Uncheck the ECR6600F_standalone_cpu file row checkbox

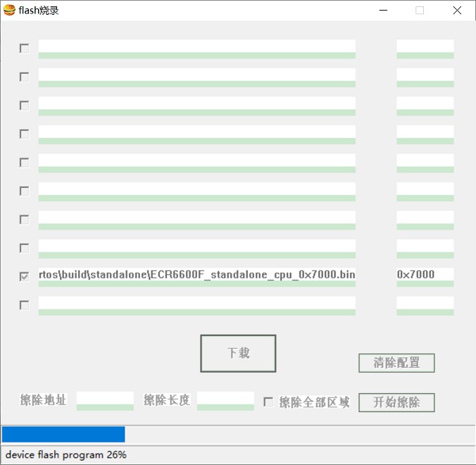[x=25, y=277]
